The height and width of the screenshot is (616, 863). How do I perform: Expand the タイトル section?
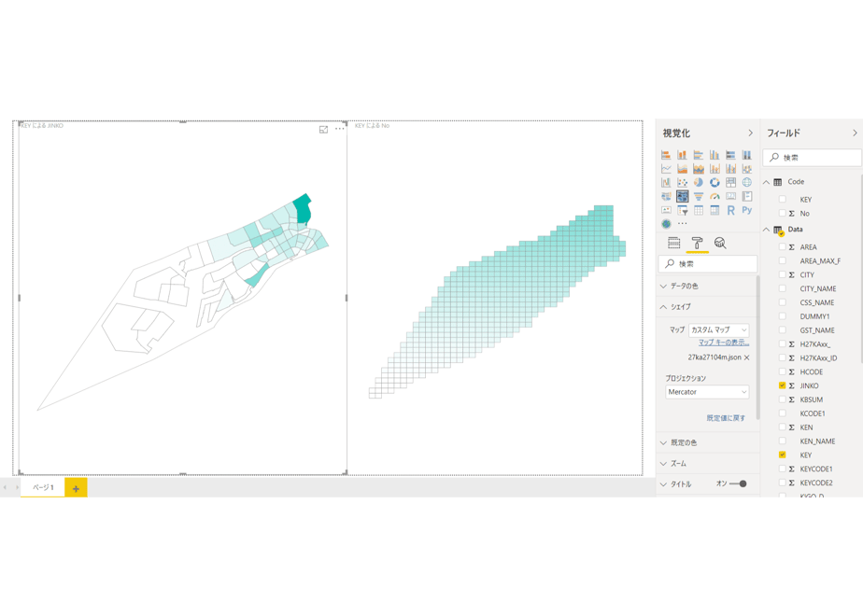(664, 484)
